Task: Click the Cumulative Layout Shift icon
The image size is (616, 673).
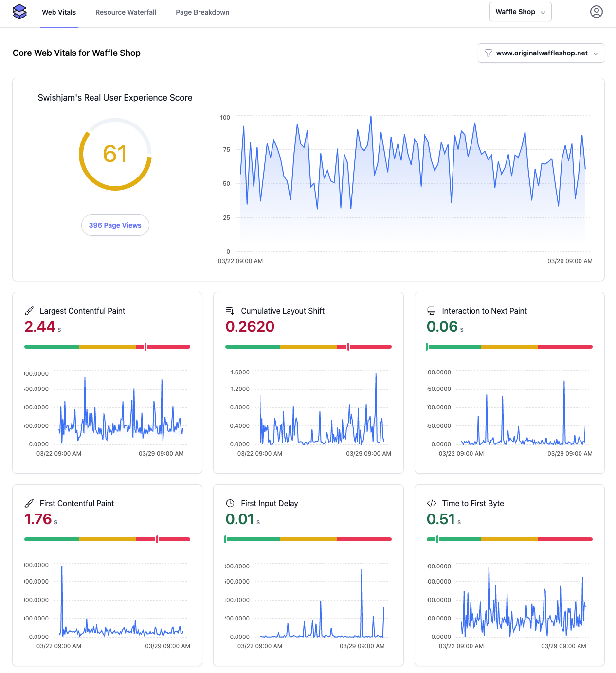Action: click(x=230, y=311)
